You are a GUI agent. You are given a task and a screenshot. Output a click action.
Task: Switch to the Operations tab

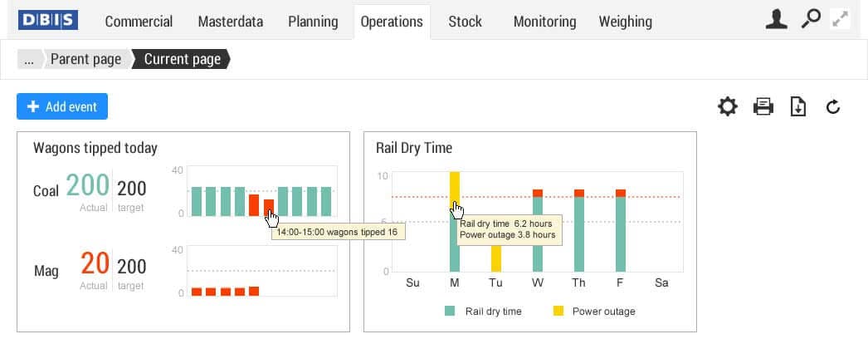pos(392,22)
